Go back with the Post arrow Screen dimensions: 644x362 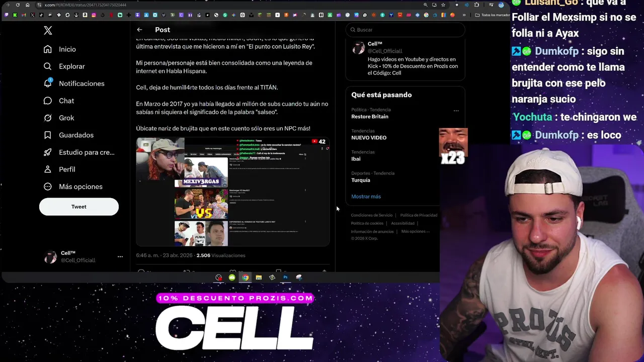click(139, 30)
